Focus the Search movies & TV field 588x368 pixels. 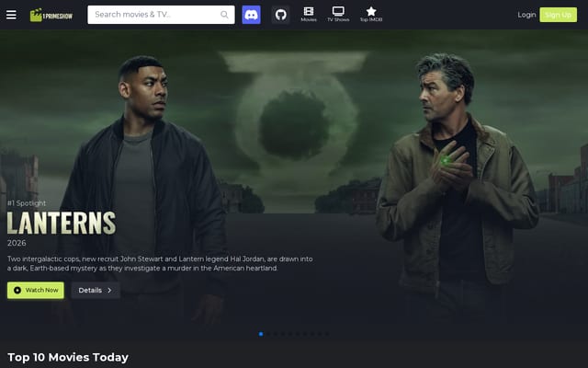coord(162,15)
